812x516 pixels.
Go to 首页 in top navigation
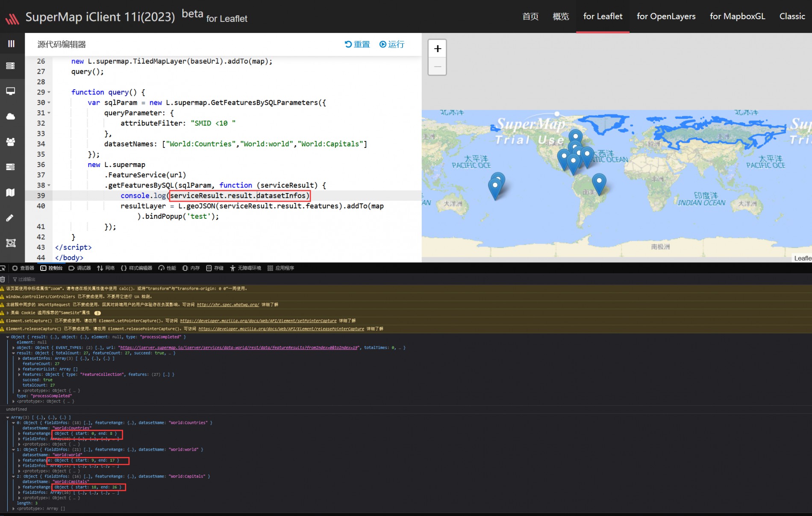click(530, 16)
